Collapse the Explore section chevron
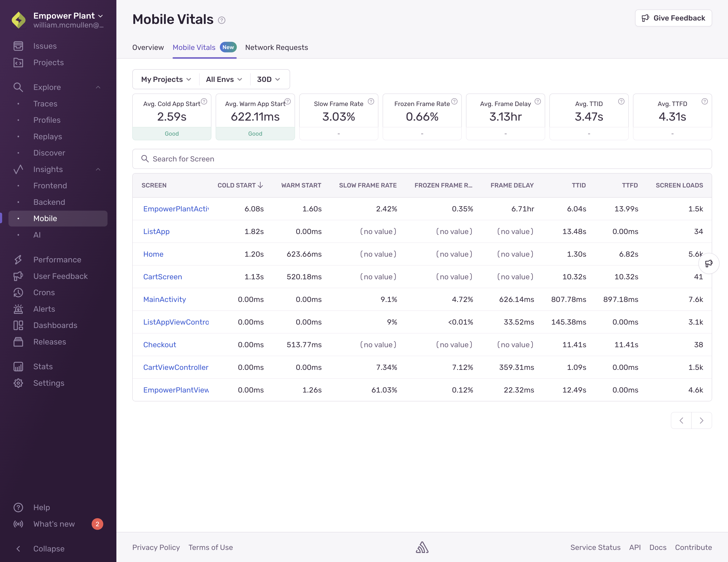 (98, 87)
